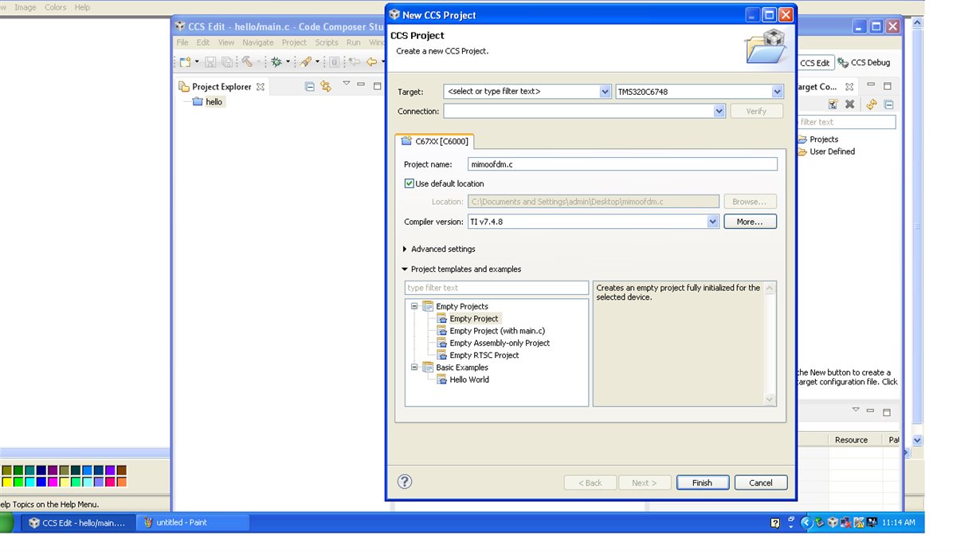Switch to the CCS Edit perspective

click(x=815, y=62)
